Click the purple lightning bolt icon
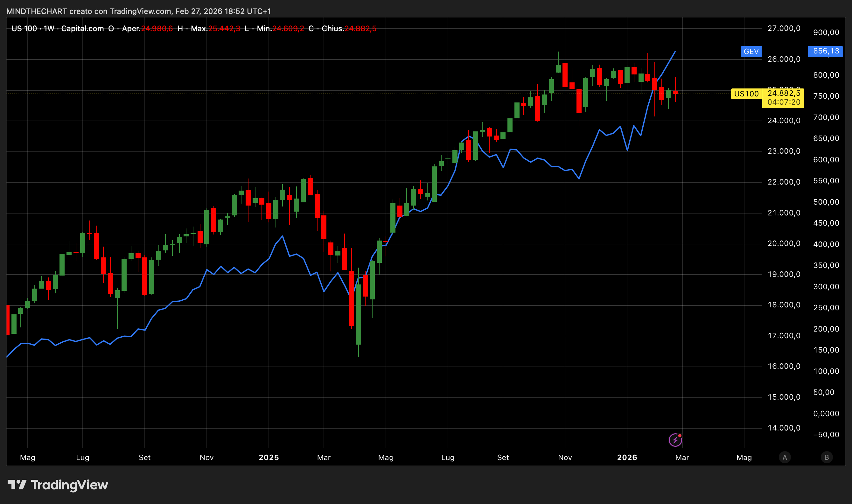Image resolution: width=852 pixels, height=504 pixels. (675, 440)
